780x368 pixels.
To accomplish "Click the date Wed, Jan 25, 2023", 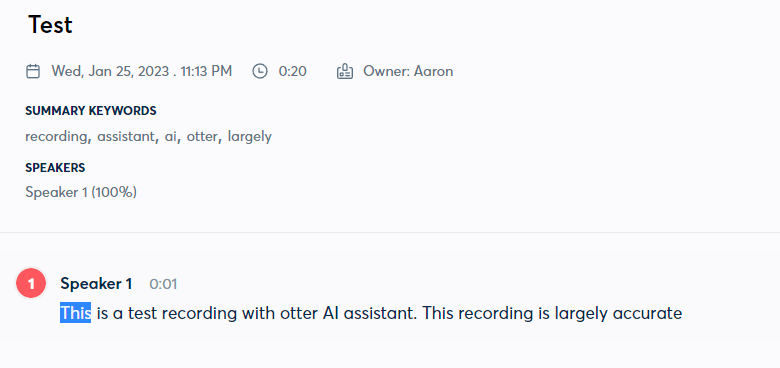I will 109,72.
